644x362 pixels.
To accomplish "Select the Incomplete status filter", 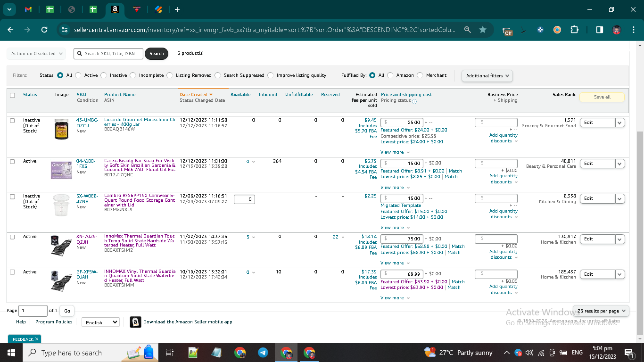I will [133, 75].
